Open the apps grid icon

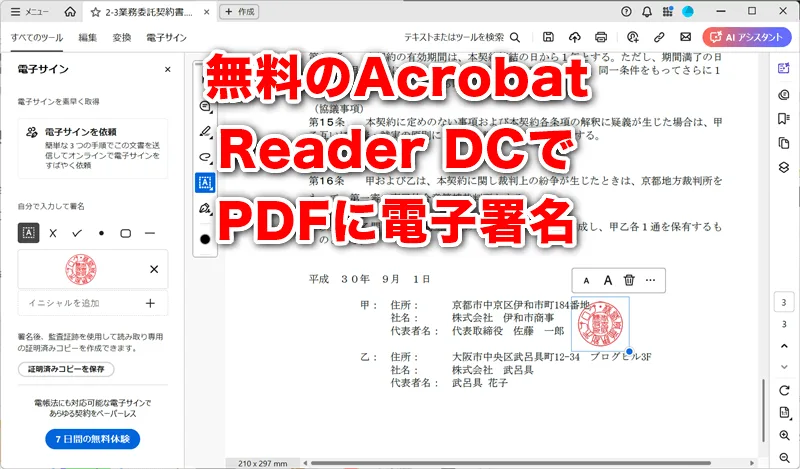pos(667,12)
